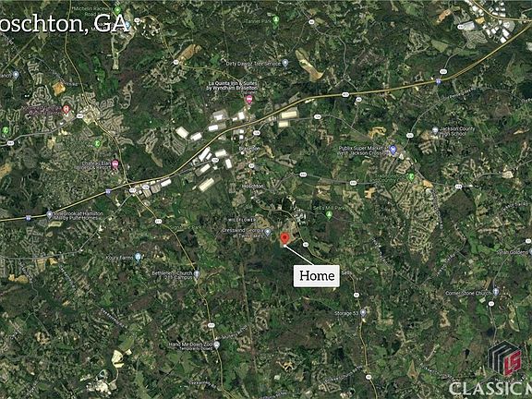The height and width of the screenshot is (399, 532).
Task: Click the red Home location marker
Action: 284,238
